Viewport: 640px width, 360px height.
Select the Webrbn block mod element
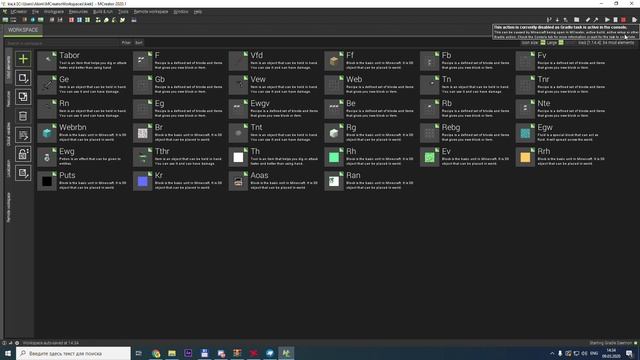pos(82,133)
